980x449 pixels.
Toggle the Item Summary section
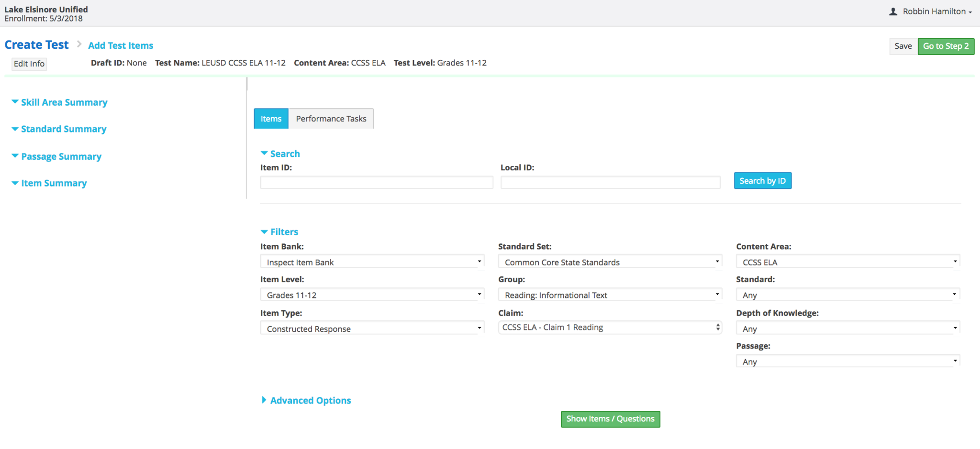49,183
